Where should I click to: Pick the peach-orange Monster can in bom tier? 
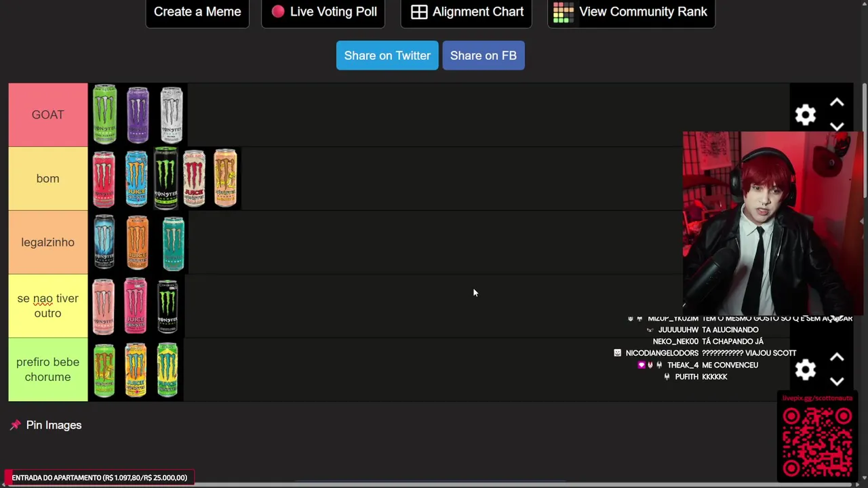pyautogui.click(x=225, y=178)
